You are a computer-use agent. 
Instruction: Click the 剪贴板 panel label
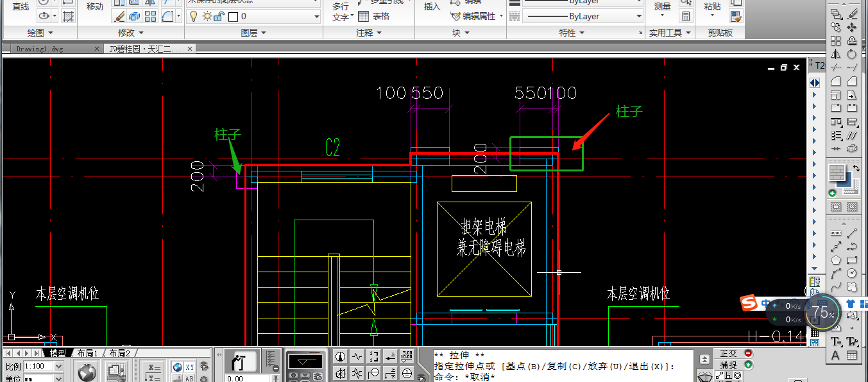pyautogui.click(x=720, y=33)
